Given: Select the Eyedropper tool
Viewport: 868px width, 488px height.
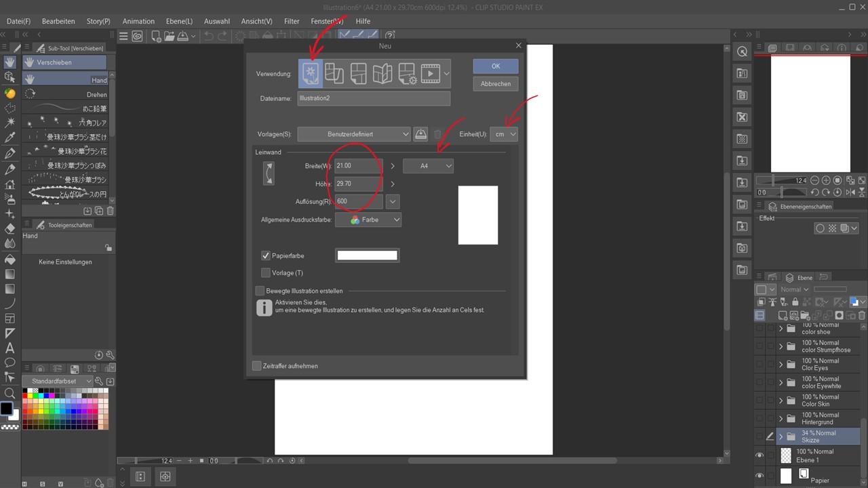Looking at the screenshot, I should coord(9,138).
